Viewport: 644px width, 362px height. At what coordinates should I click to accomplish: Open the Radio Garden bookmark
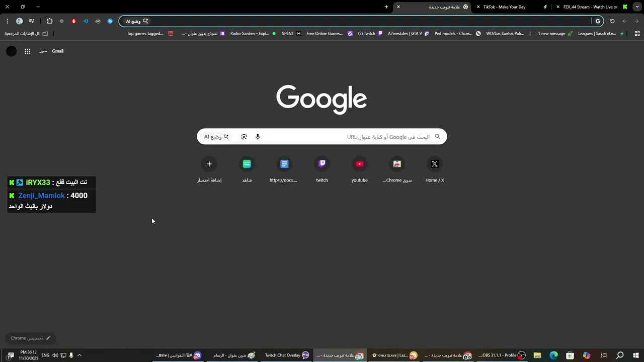[253, 34]
